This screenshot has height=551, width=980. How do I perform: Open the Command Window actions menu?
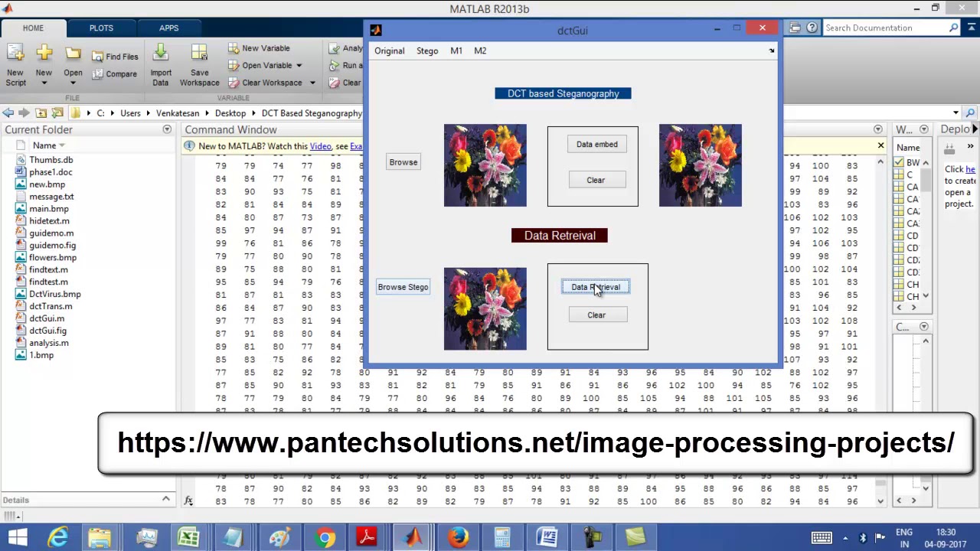878,129
